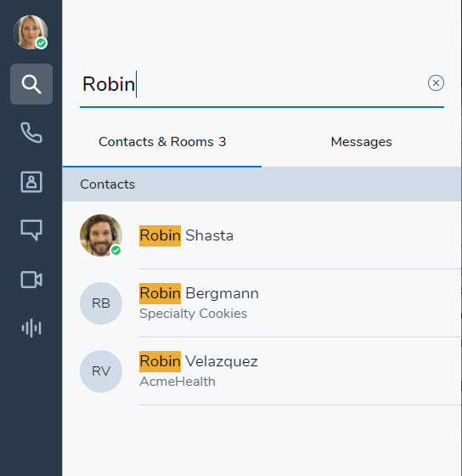Open the search icon in sidebar
Screen dimensions: 462x476
click(31, 84)
